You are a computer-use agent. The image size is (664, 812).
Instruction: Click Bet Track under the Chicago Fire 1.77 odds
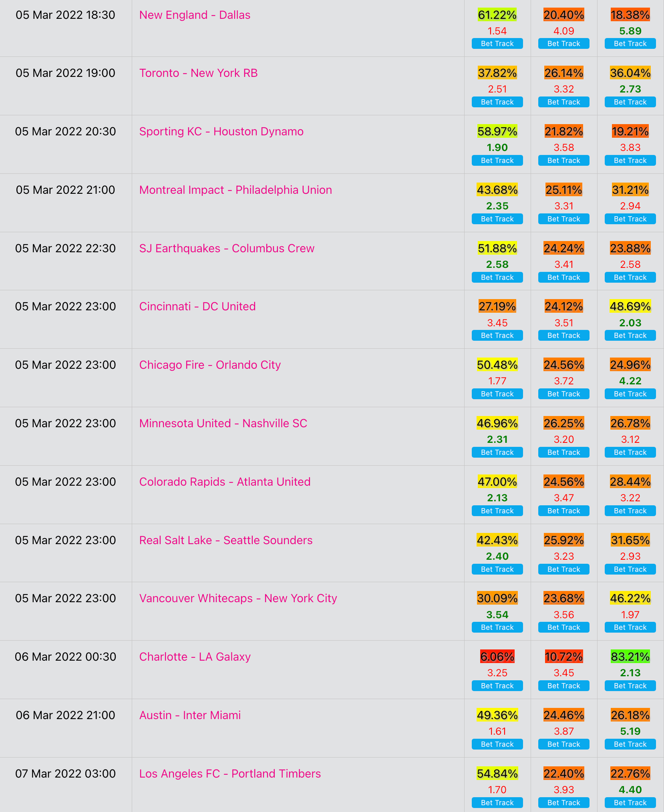point(497,394)
